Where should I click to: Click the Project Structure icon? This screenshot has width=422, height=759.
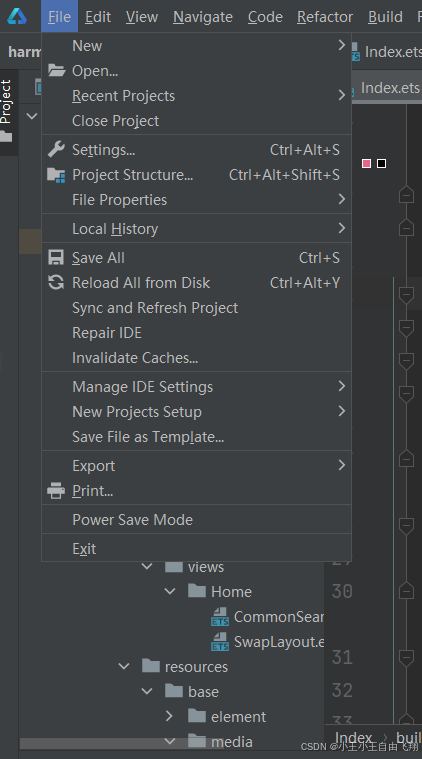pos(56,175)
